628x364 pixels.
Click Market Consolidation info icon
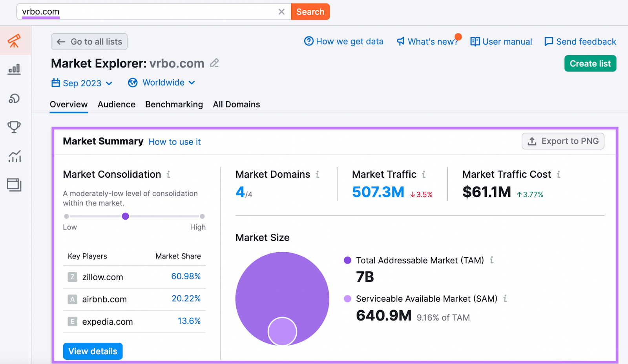168,174
